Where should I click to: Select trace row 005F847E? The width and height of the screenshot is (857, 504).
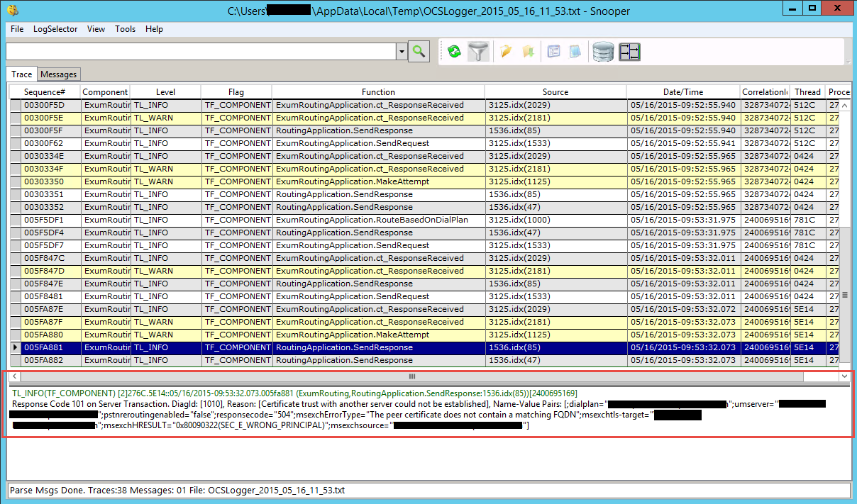click(x=424, y=284)
